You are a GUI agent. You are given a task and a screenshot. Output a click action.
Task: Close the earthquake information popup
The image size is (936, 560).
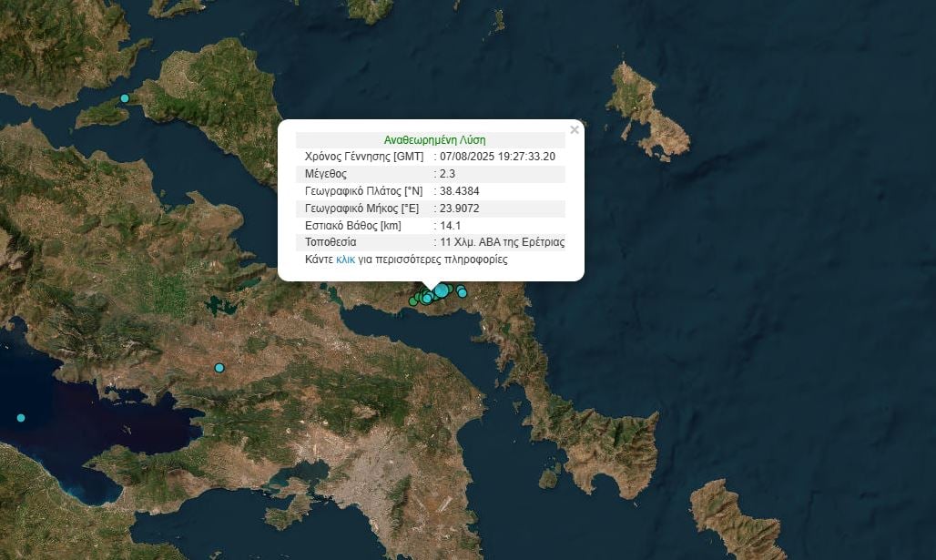click(574, 129)
